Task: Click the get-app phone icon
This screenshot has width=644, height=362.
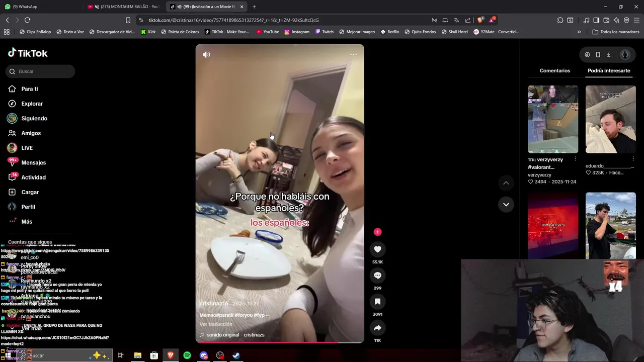Action: (x=598, y=55)
